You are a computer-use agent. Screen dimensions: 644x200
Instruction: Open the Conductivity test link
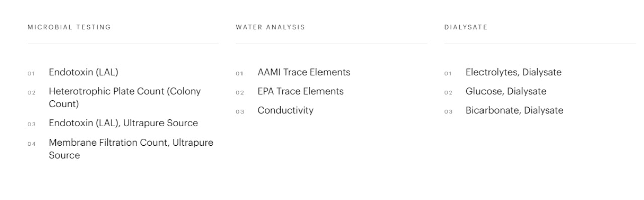285,110
